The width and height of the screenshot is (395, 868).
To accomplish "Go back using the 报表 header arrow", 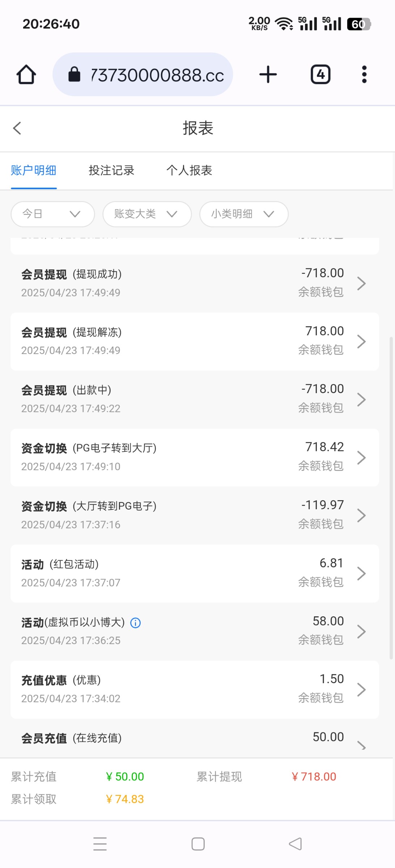I will [x=17, y=128].
